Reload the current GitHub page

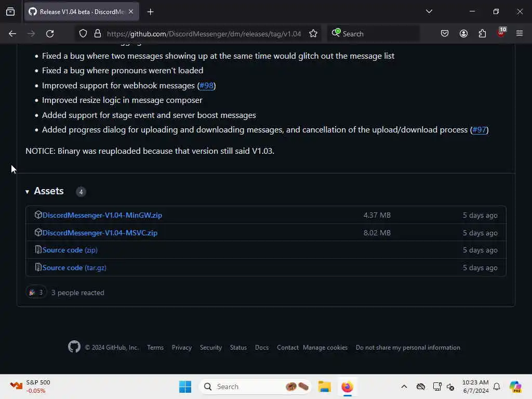point(50,34)
